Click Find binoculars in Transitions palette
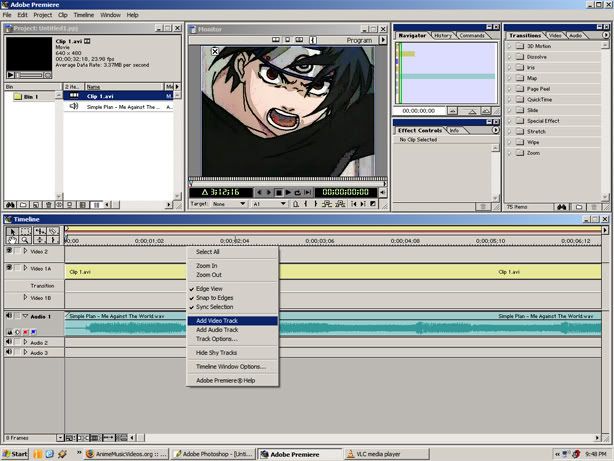The image size is (614, 461). 562,207
